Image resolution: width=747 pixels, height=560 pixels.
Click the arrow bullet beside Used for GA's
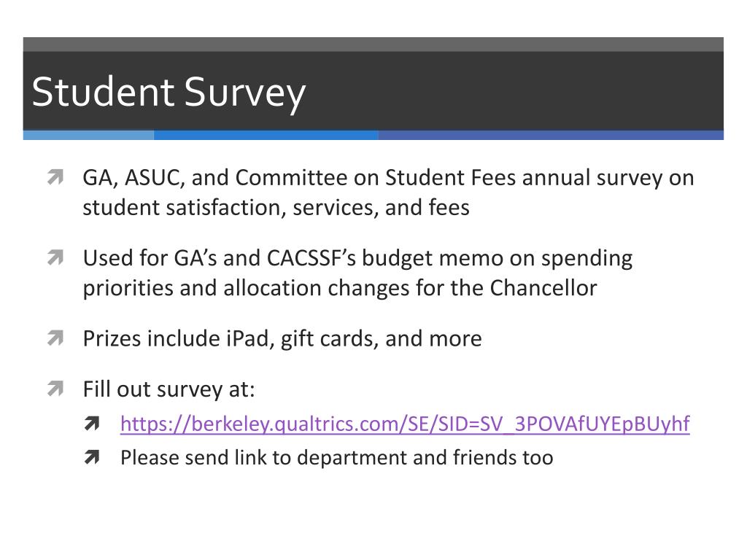tap(55, 257)
